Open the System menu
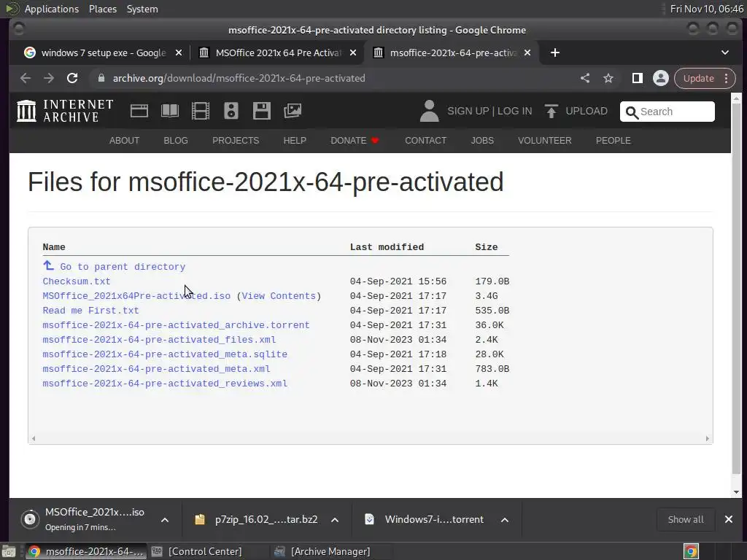Viewport: 747px width, 560px height. (142, 9)
